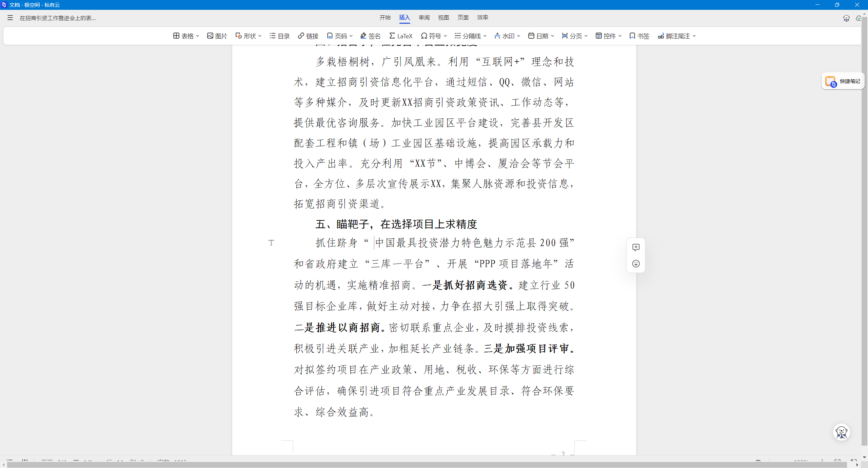Open the hamburger menu

(x=10, y=18)
